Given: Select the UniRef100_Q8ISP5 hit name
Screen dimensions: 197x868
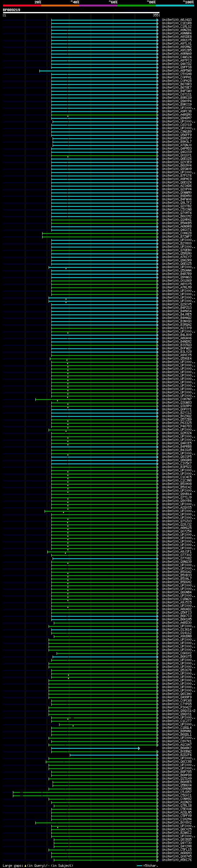Looking at the screenshot, I should (x=177, y=457).
